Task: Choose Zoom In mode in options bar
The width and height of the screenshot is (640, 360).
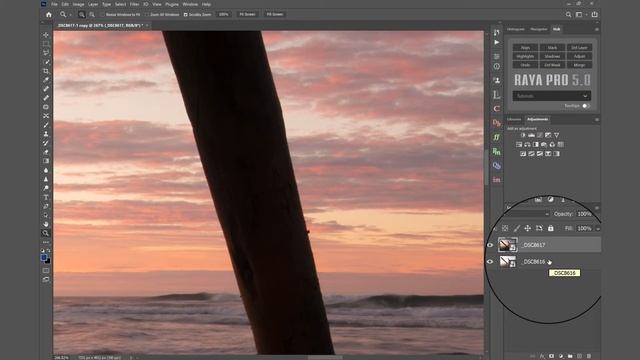Action: tap(82, 14)
